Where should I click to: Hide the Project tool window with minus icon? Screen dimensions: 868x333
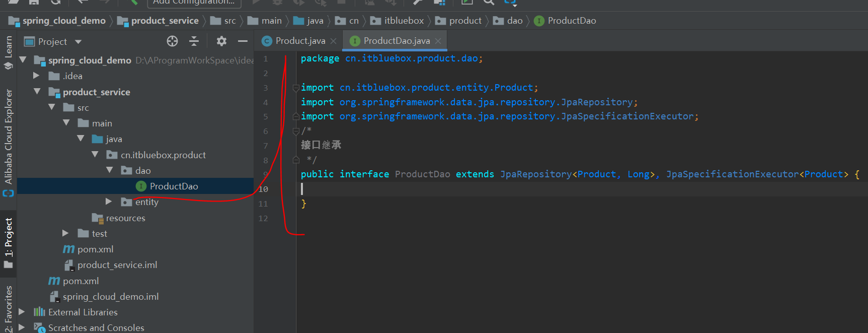click(243, 41)
